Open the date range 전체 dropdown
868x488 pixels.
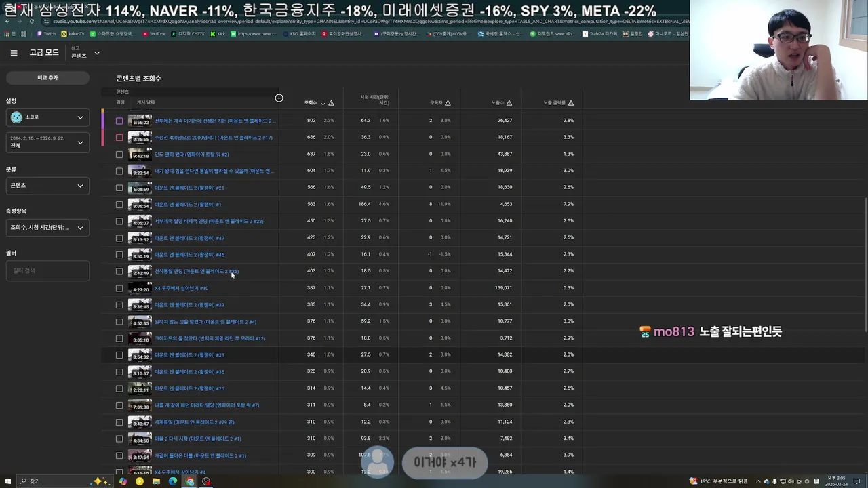(x=47, y=142)
